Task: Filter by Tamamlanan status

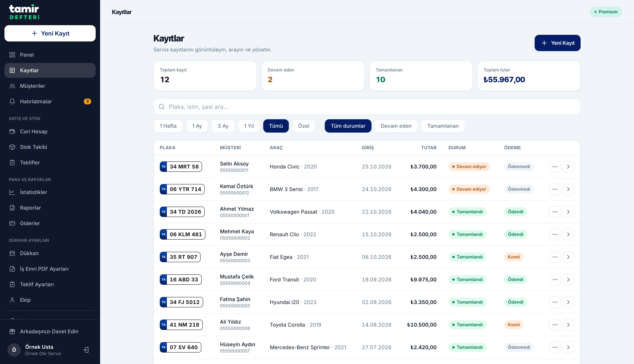Action: [x=443, y=126]
